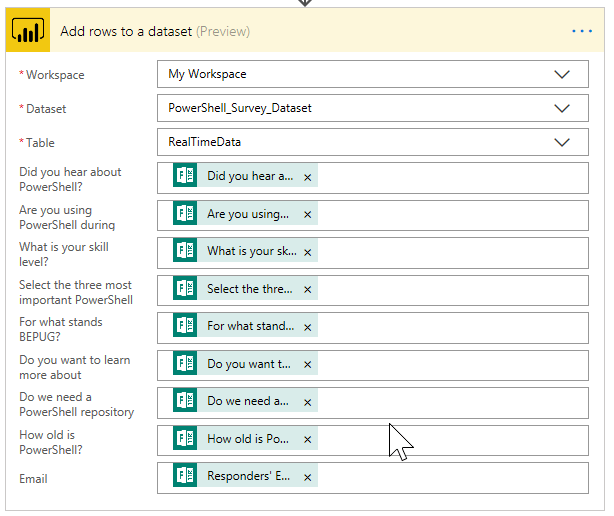Remove the 'What is your sk...' token
This screenshot has height=516, width=614.
(x=308, y=253)
